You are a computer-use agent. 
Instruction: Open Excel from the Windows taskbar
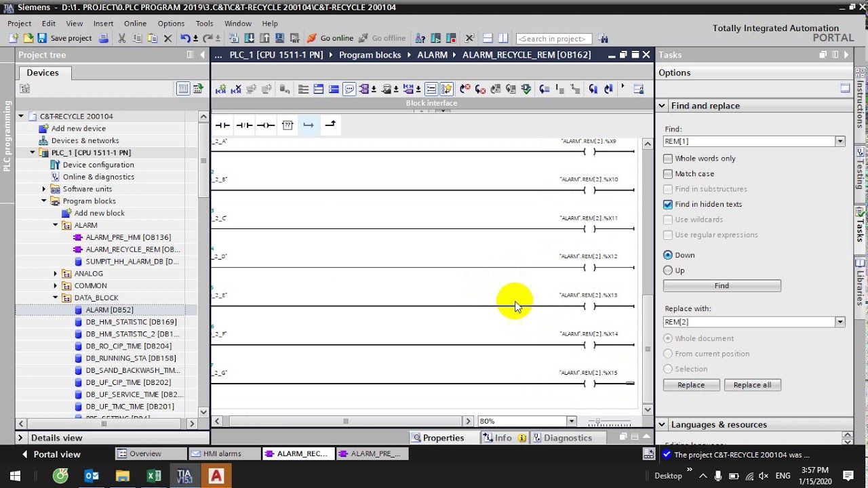[153, 476]
